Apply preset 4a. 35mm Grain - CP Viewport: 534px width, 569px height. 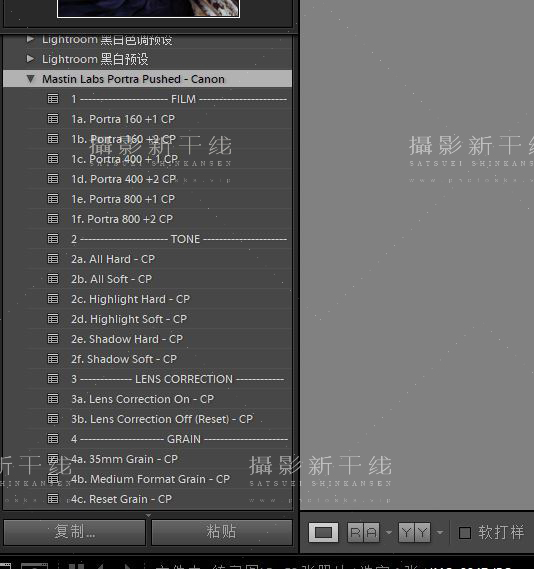click(x=124, y=459)
